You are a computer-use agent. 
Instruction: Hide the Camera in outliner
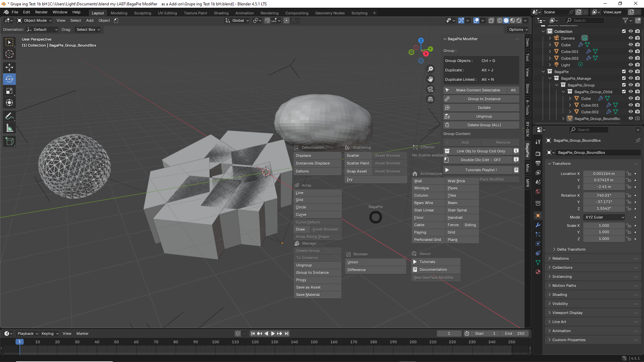(x=631, y=38)
